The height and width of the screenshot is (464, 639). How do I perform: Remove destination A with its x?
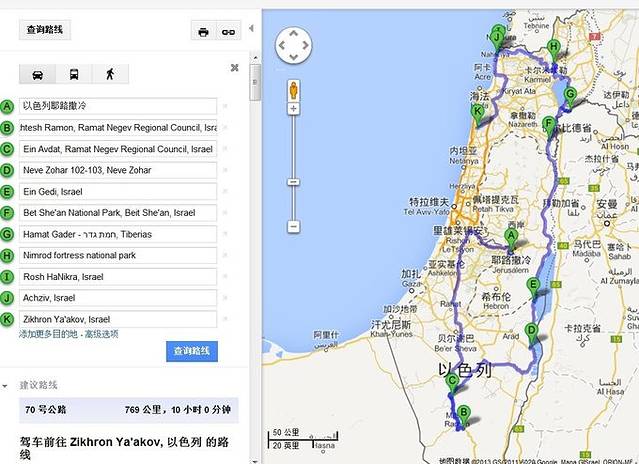click(225, 106)
